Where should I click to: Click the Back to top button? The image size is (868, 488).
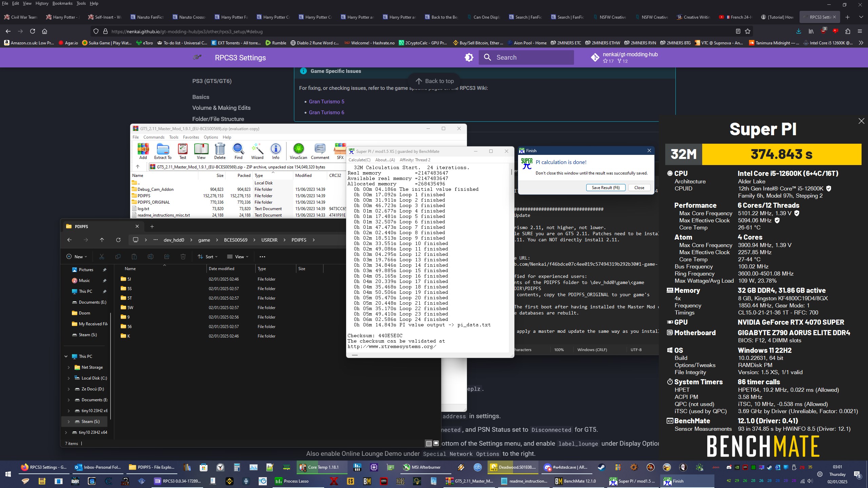tap(435, 81)
